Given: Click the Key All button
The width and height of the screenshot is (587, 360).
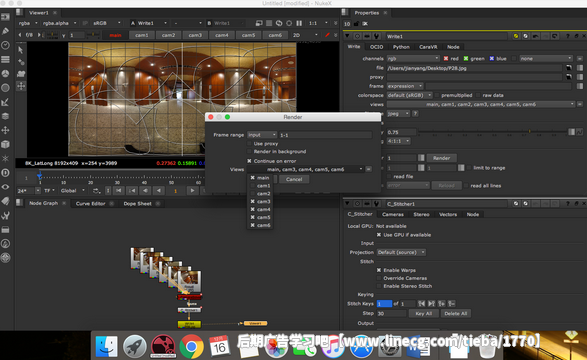Looking at the screenshot, I should 423,314.
